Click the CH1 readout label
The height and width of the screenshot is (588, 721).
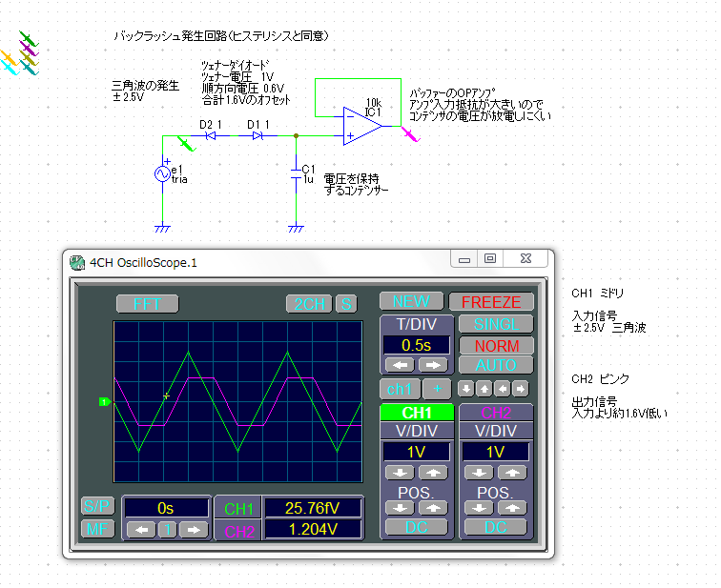tap(238, 509)
